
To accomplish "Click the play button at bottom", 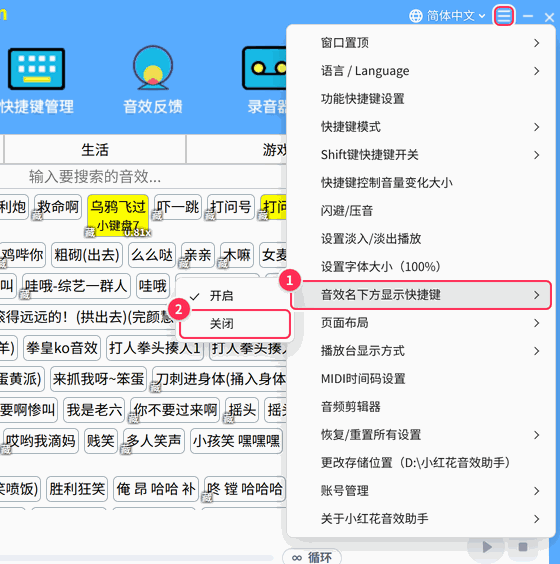I will coord(487,547).
